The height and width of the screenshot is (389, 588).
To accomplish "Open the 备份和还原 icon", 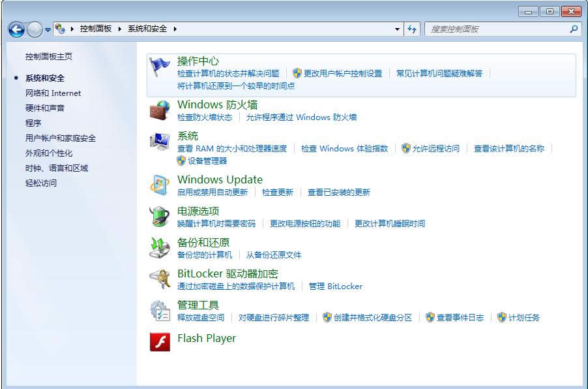I will tap(159, 248).
